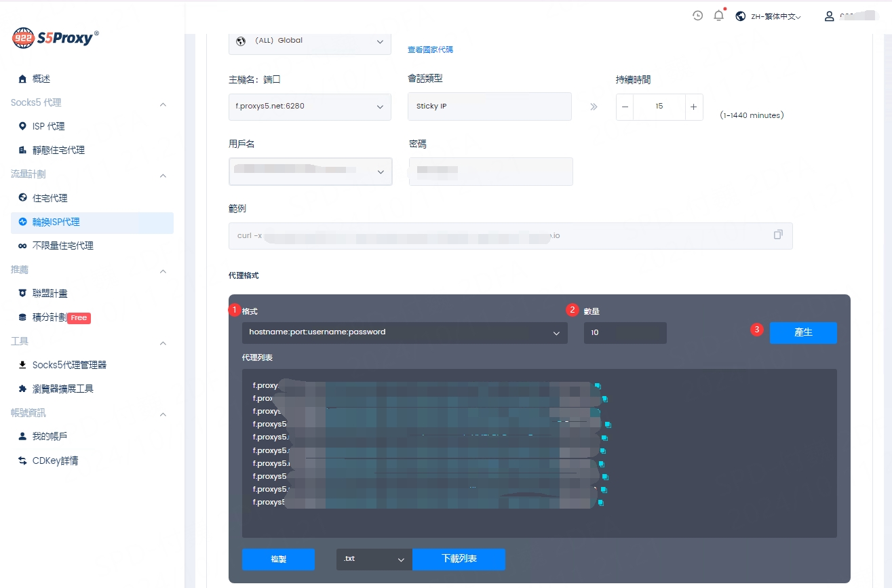
Task: Copy the first proxy list entry
Action: [598, 386]
